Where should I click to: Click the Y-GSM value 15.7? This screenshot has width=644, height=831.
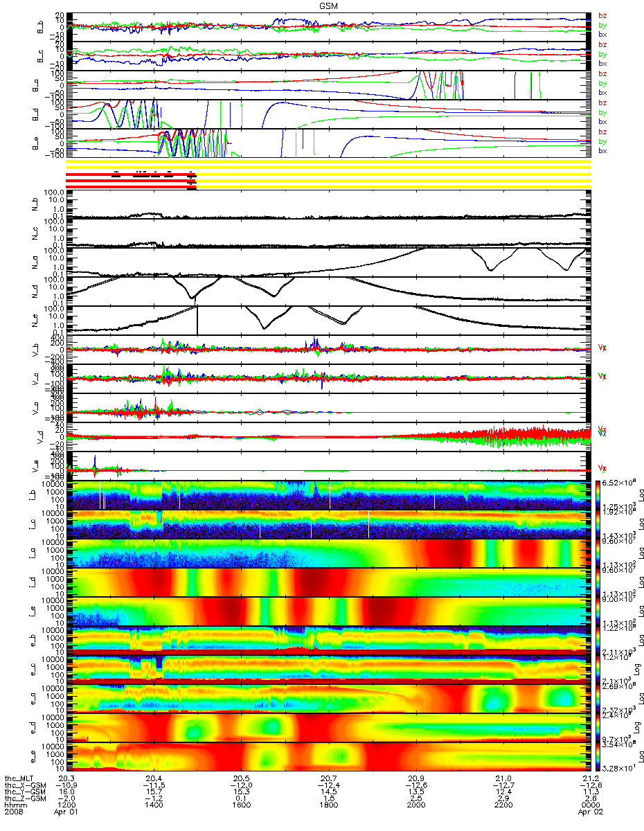pos(154,793)
